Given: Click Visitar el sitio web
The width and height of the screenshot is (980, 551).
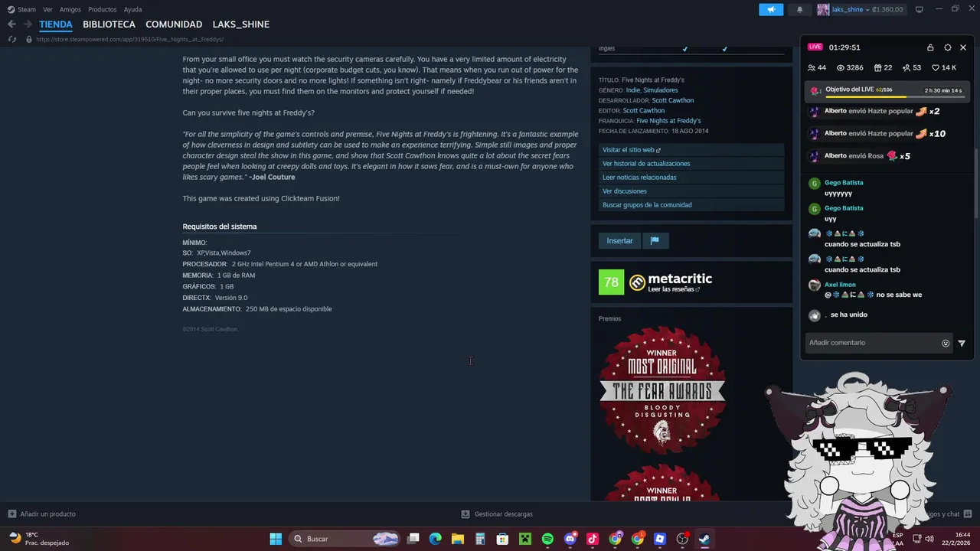Looking at the screenshot, I should pyautogui.click(x=691, y=150).
